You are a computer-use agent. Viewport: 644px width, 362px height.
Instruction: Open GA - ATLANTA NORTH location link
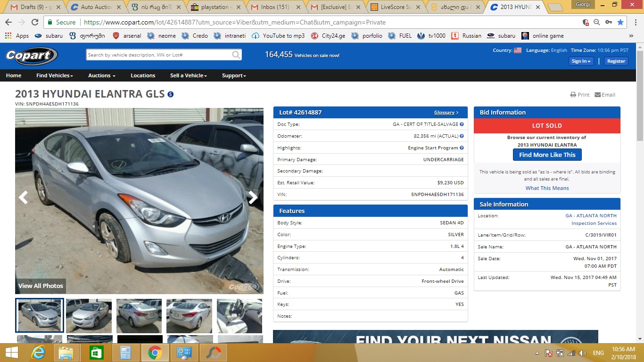[x=591, y=216]
